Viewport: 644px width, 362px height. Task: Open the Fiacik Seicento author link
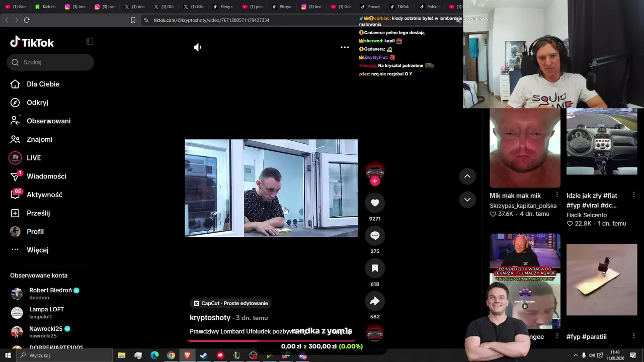point(587,215)
